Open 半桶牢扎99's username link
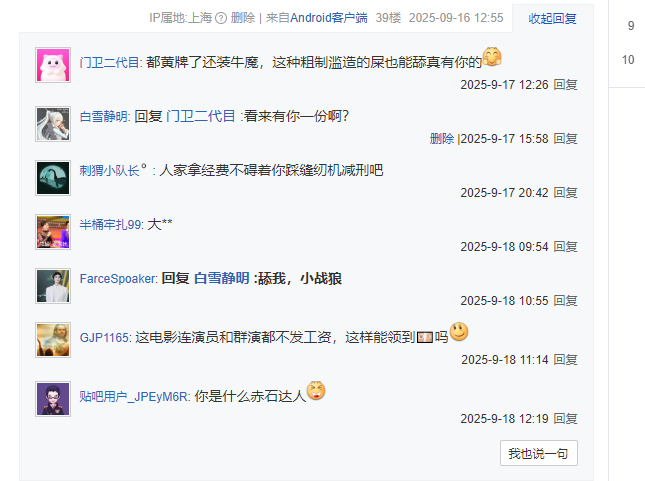The image size is (645, 481). tap(111, 225)
